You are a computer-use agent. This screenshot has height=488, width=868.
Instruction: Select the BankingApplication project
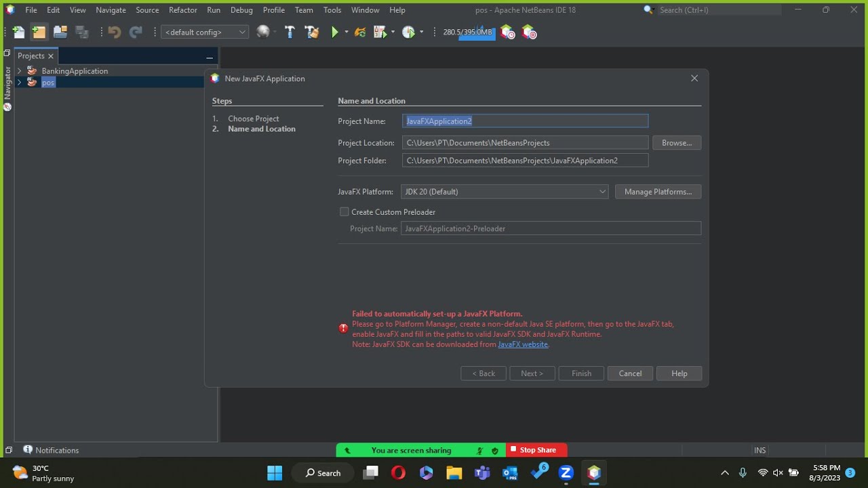[75, 70]
